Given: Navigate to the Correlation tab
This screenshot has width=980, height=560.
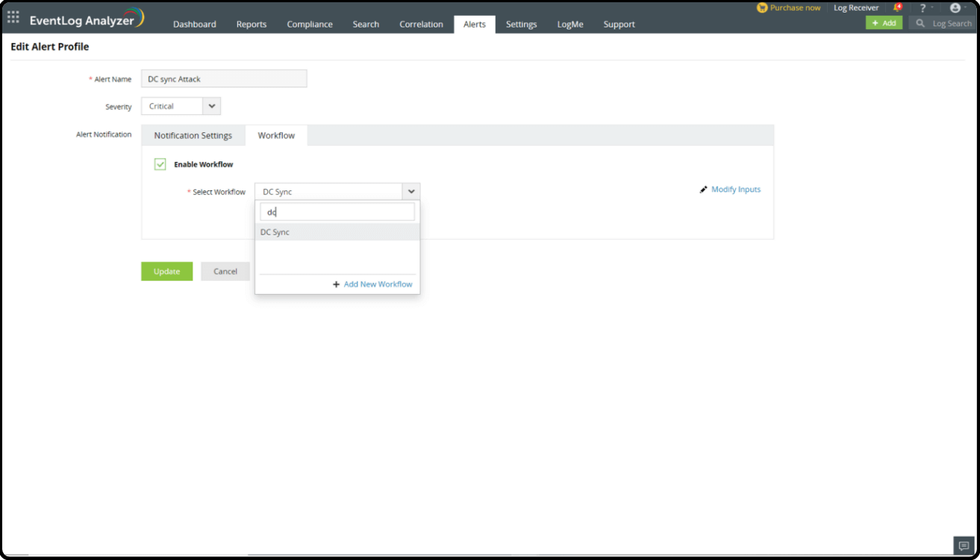Looking at the screenshot, I should pos(421,24).
